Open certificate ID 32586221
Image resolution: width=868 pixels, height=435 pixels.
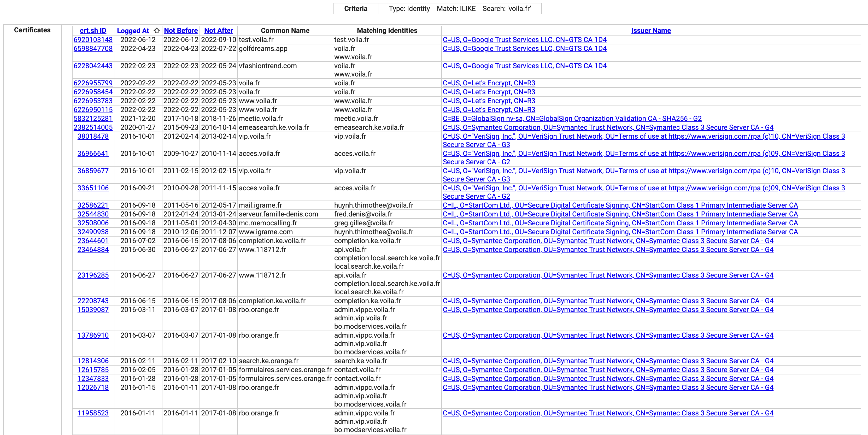[93, 205]
